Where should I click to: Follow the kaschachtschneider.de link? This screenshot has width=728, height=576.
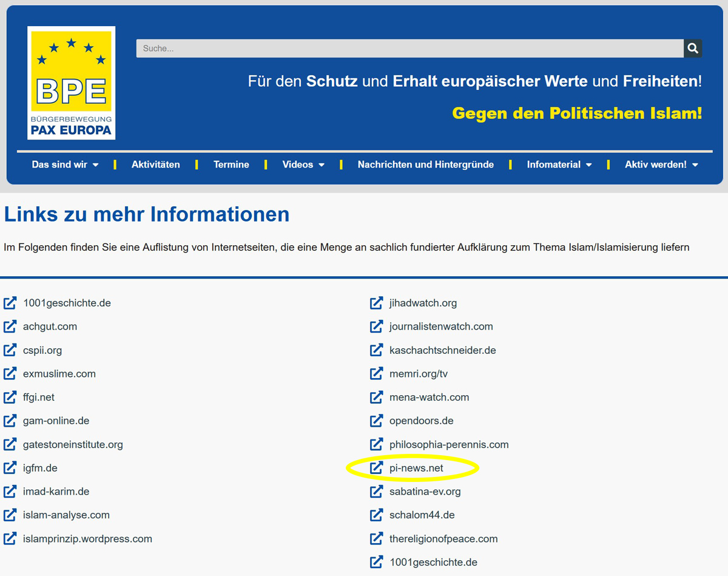coord(443,350)
